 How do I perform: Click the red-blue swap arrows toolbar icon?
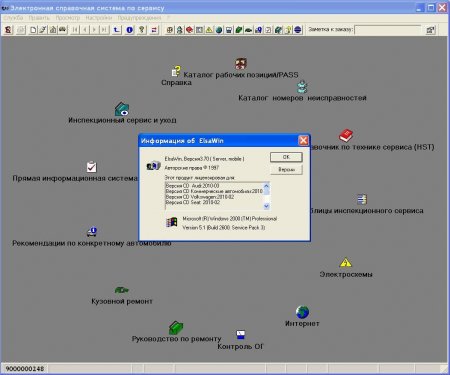(x=154, y=30)
